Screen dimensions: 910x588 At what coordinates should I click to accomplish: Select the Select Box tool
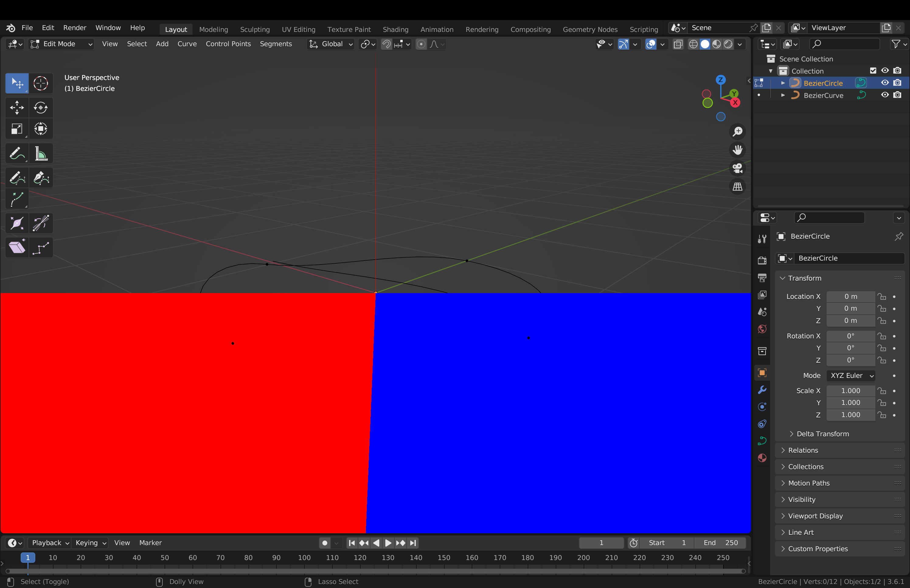pos(17,83)
